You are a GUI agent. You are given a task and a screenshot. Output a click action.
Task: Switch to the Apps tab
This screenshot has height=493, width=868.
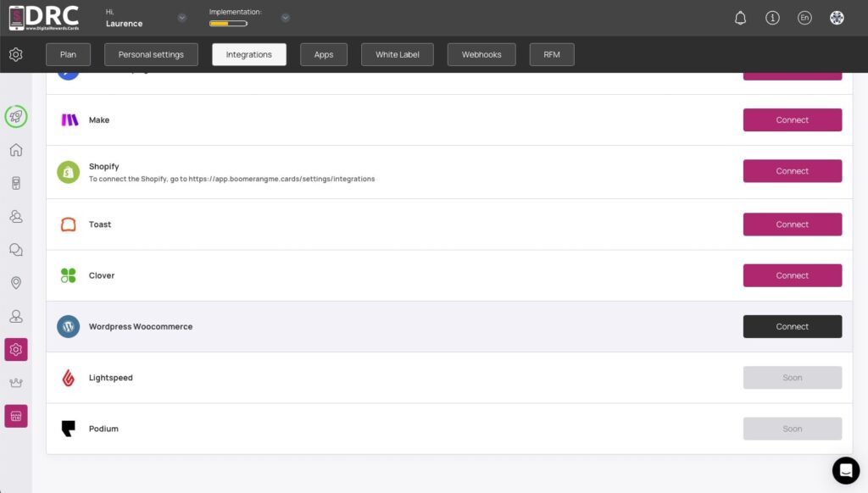324,54
